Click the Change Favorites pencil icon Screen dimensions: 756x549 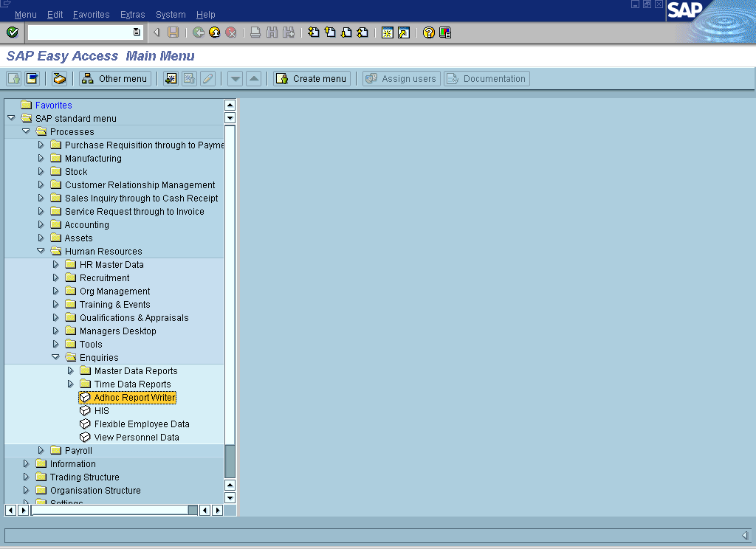tap(207, 78)
